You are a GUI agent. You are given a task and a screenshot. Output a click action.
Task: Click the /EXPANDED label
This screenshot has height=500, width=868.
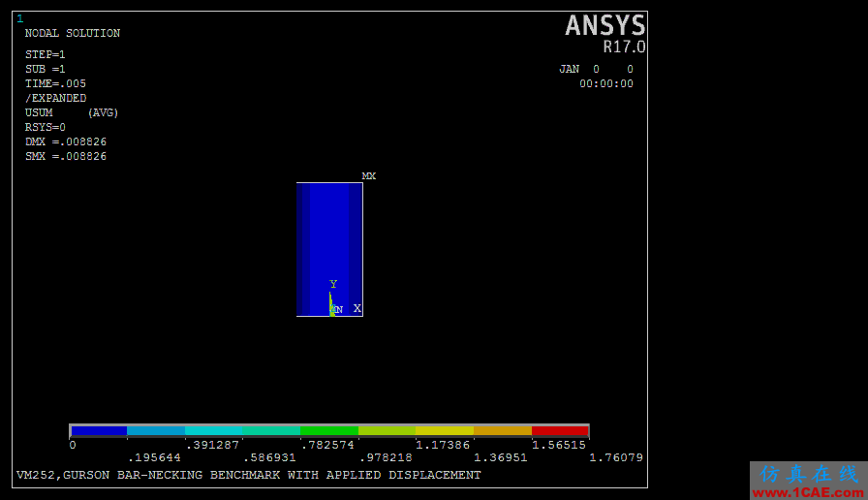tap(55, 98)
